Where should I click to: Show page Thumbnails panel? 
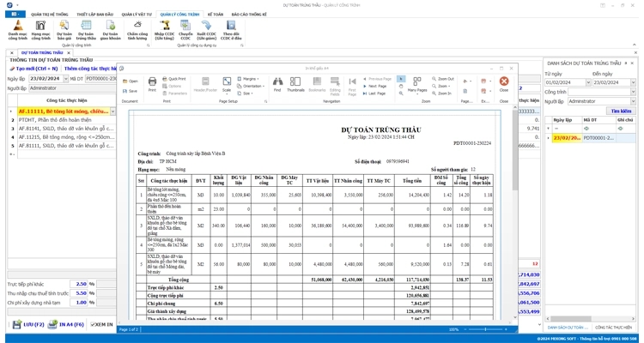pos(295,83)
